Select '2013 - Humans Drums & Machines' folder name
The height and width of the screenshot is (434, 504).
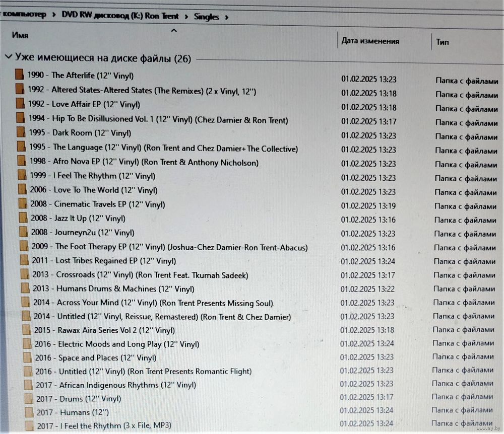[113, 288]
